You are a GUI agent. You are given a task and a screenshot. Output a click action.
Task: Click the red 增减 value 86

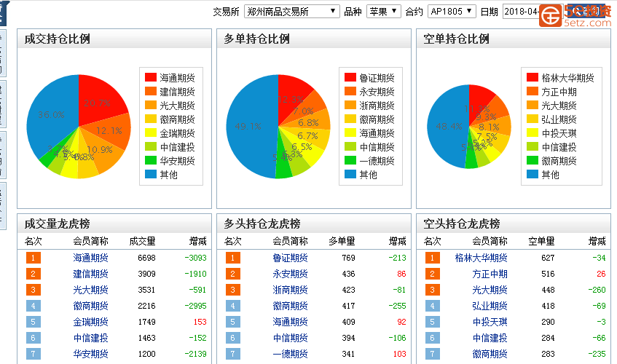point(401,274)
